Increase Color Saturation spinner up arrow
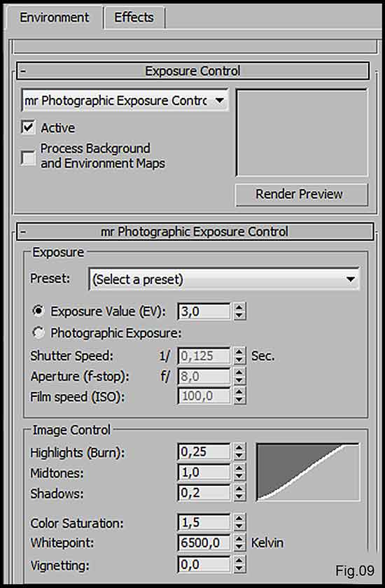The image size is (385, 588). click(x=239, y=518)
